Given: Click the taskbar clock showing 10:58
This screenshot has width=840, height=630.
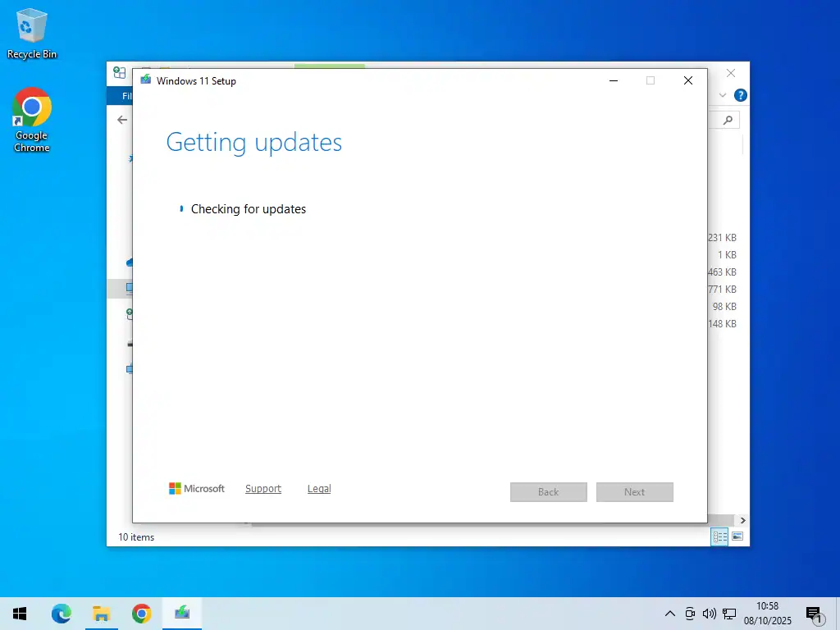Looking at the screenshot, I should click(768, 614).
